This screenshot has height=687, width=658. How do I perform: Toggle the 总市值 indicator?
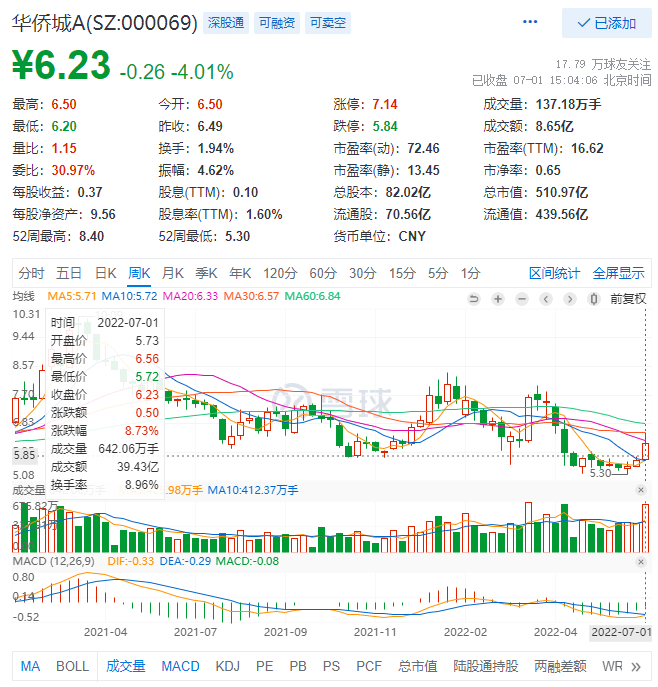tap(417, 667)
